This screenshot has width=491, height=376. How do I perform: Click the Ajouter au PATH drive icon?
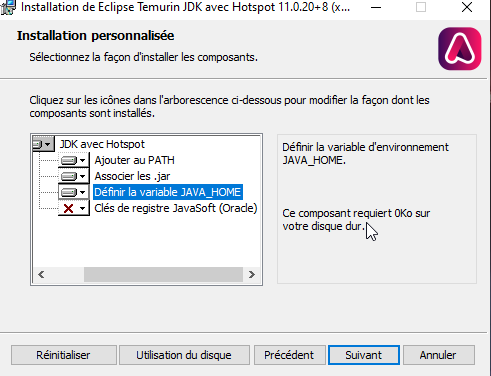pos(69,161)
